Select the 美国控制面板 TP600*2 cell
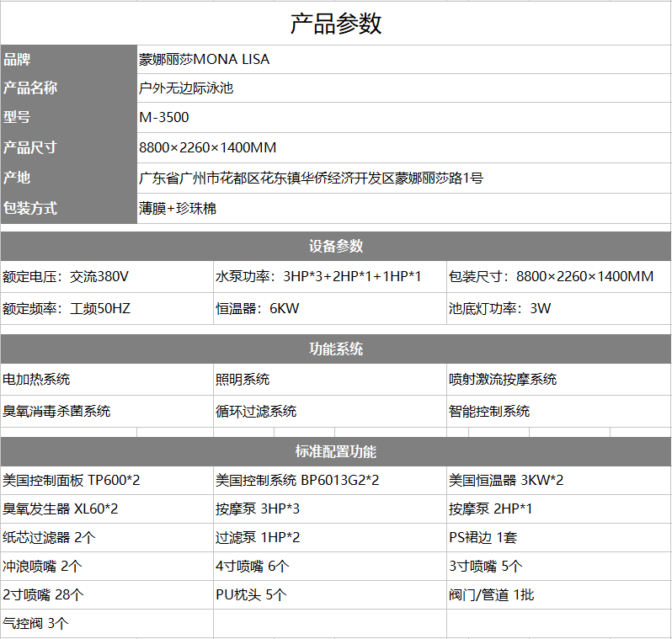The height and width of the screenshot is (639, 672). (x=72, y=481)
